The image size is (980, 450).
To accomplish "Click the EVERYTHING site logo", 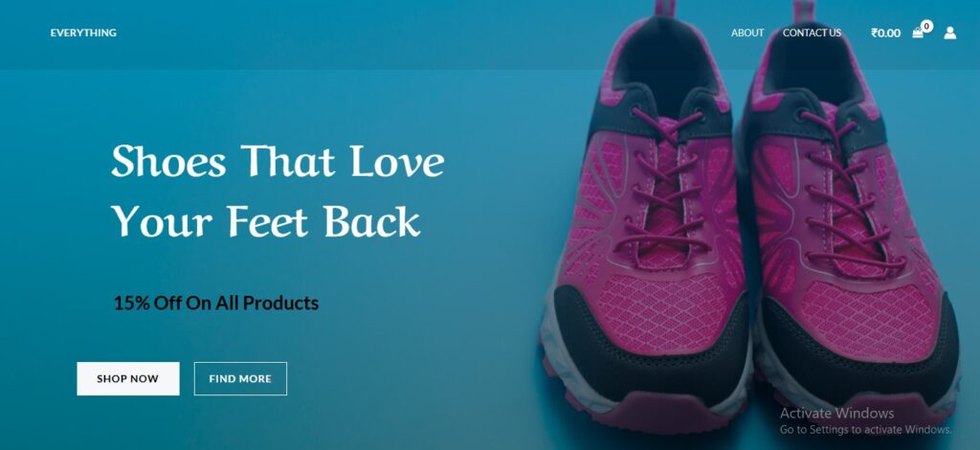I will [x=83, y=33].
